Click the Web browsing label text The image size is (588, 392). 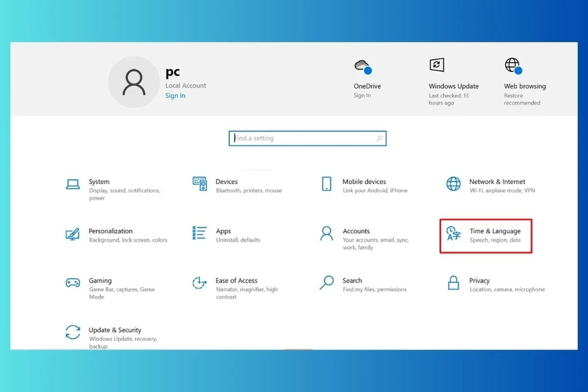pos(525,86)
